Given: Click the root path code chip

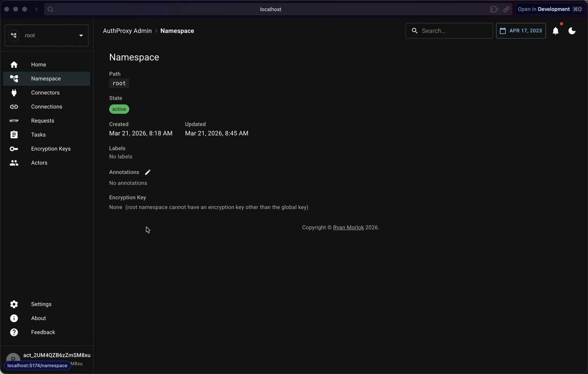Looking at the screenshot, I should [x=119, y=83].
